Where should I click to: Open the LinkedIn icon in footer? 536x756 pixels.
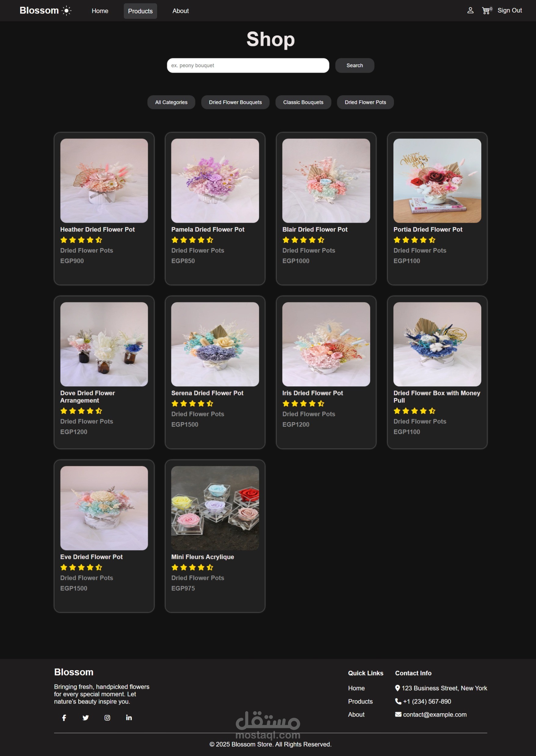tap(129, 718)
